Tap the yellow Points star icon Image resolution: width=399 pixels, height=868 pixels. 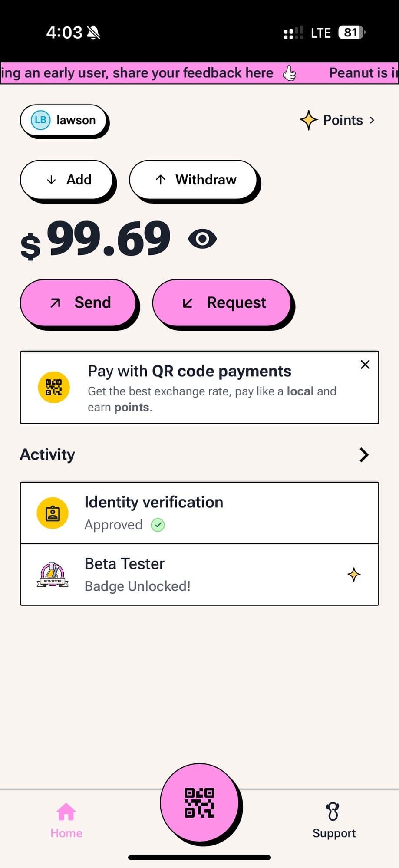point(309,120)
